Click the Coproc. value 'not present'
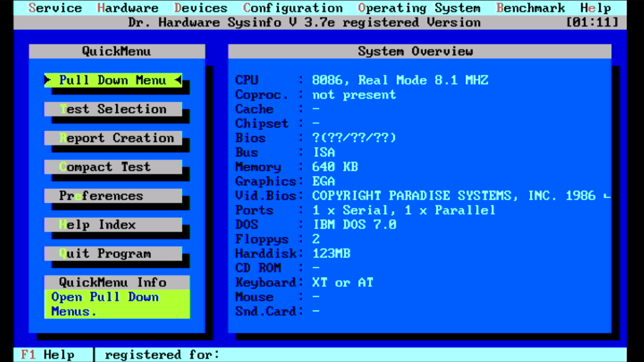Viewport: 644px width, 362px height. pos(354,95)
